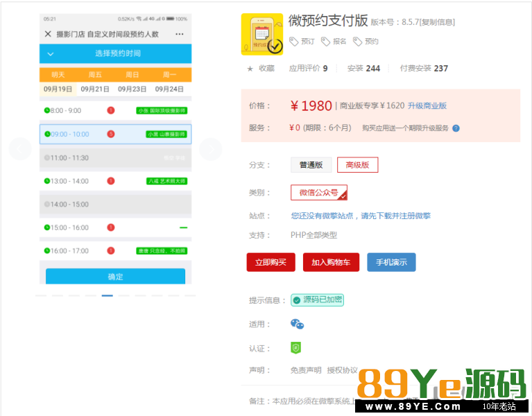Open the three-dot menu in phone preview
Viewport: 532px width, 416px height.
[180, 34]
